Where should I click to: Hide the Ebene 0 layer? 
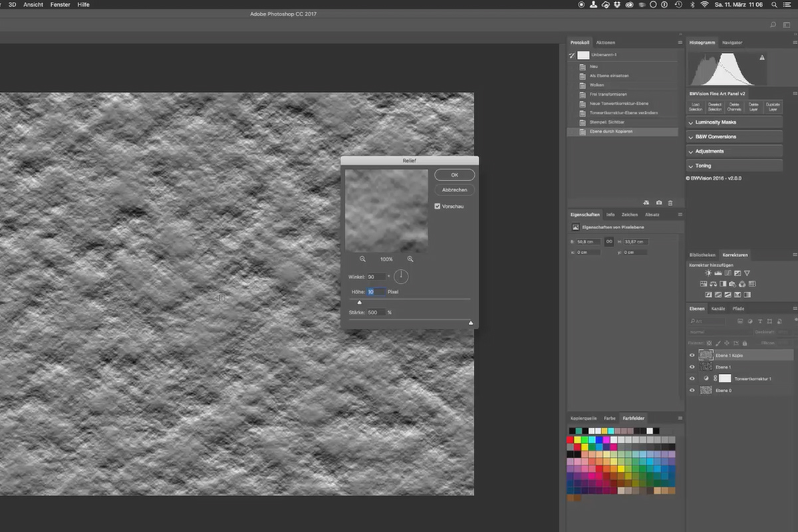tap(692, 390)
